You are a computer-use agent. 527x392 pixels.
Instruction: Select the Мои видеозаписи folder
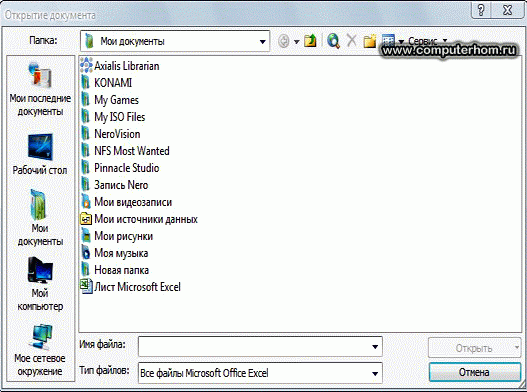tap(126, 202)
